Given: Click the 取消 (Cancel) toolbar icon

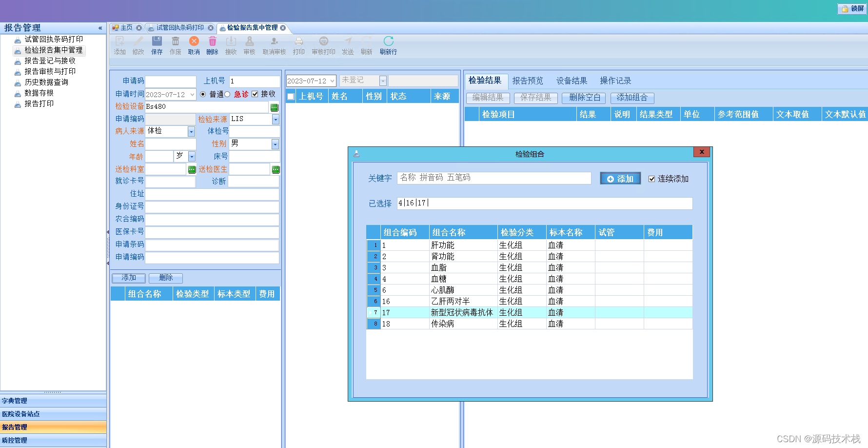Looking at the screenshot, I should click(194, 45).
